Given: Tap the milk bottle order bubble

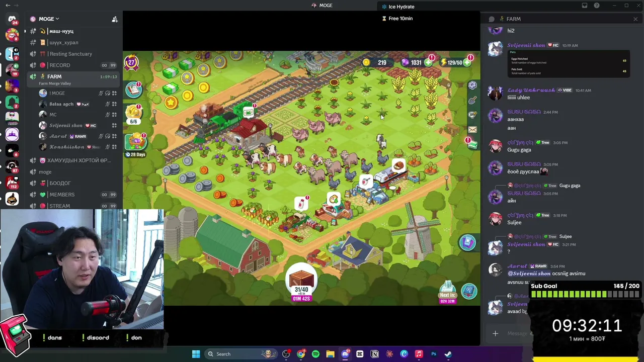Looking at the screenshot, I should tap(301, 203).
